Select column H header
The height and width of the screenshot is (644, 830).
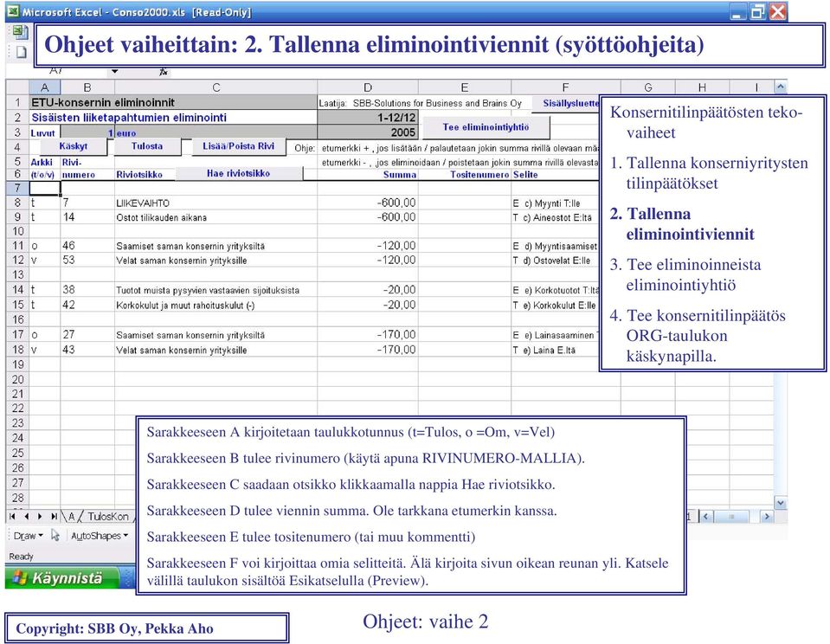click(x=702, y=87)
